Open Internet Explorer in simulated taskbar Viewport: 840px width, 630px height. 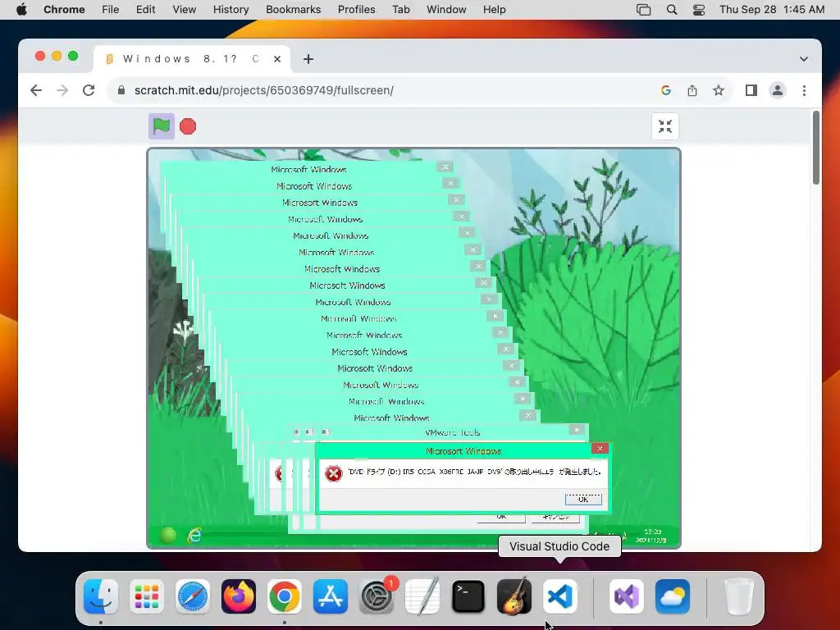coord(194,535)
